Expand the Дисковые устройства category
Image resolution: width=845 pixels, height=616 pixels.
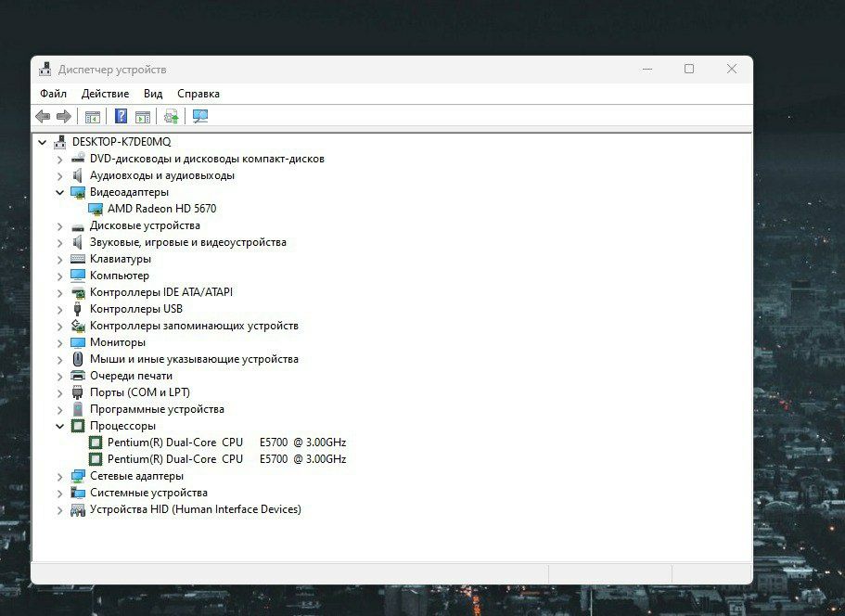59,226
